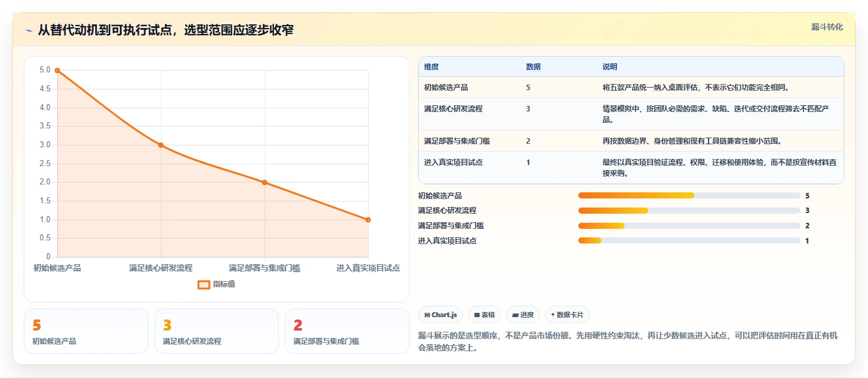This screenshot has width=868, height=378.
Task: Click the x-axis label 满足核心研发流程
Action: tap(161, 268)
